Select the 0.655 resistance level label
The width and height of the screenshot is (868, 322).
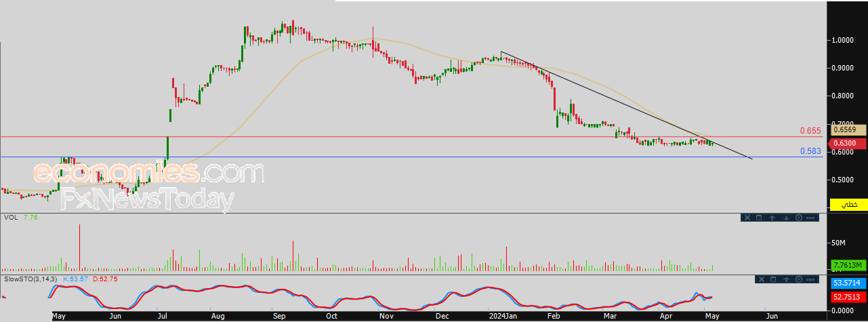coord(810,131)
